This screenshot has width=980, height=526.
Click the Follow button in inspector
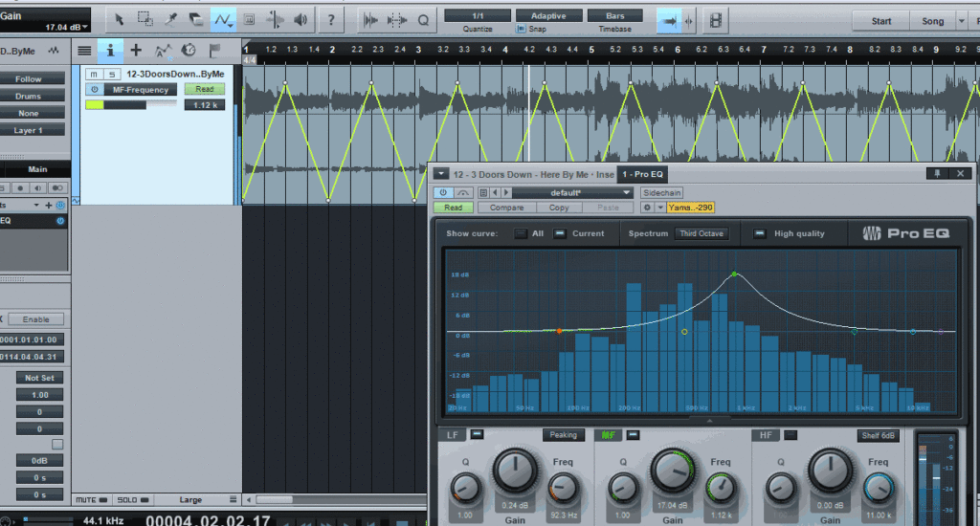29,78
